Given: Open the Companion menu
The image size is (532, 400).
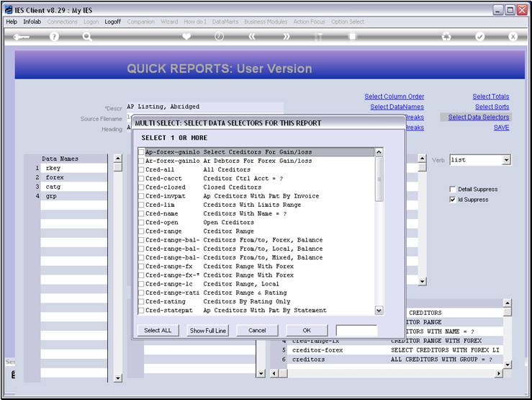Looking at the screenshot, I should pyautogui.click(x=141, y=22).
